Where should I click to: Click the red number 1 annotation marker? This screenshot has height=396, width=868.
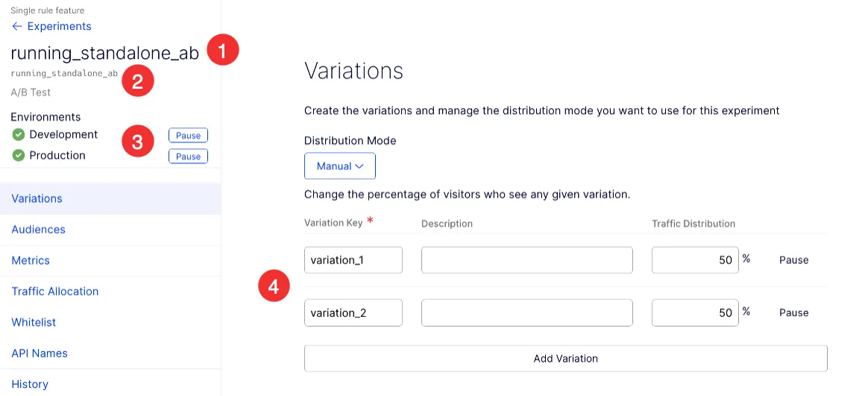[222, 51]
